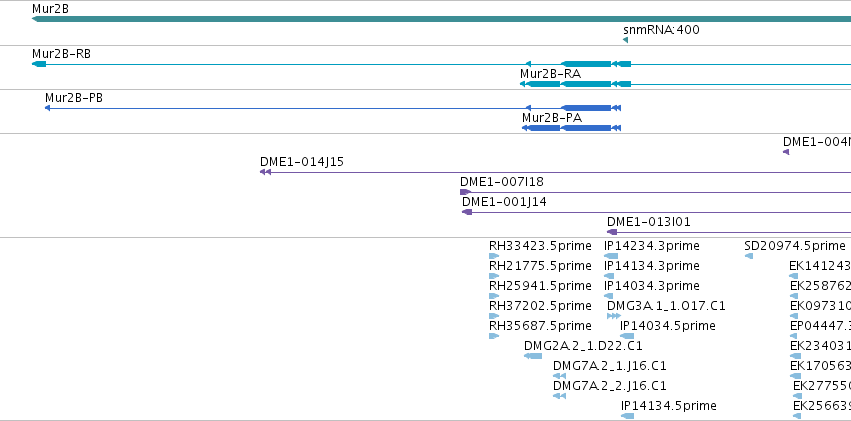Click the Mur2B-RB left end exon
The width and height of the screenshot is (851, 421).
tap(39, 64)
